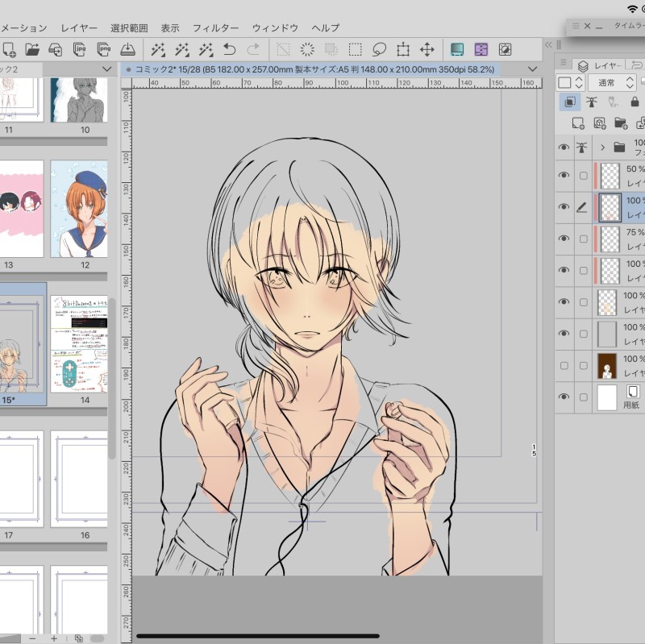
Task: Click the lighthouse icon on folder row
Action: pos(581,147)
